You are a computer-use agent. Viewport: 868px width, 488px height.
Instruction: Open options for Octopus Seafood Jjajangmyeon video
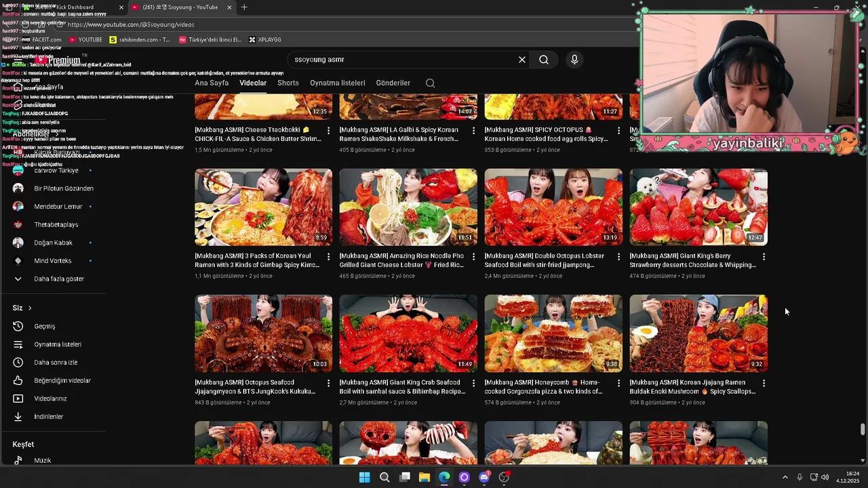(329, 383)
